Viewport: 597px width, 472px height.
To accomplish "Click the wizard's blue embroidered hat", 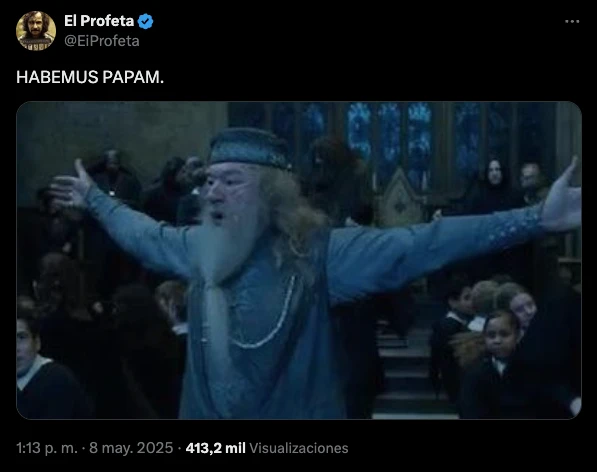I will click(x=250, y=148).
